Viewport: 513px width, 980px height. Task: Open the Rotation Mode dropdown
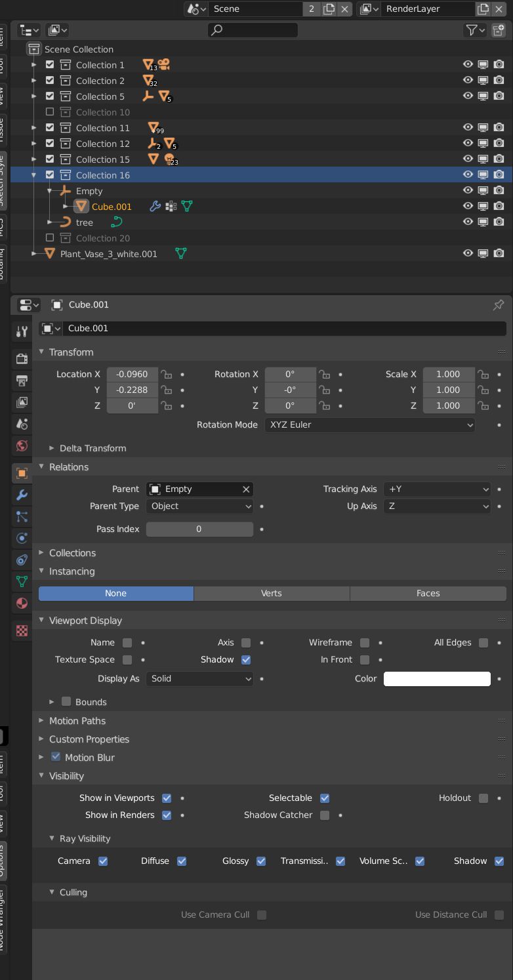click(x=370, y=424)
